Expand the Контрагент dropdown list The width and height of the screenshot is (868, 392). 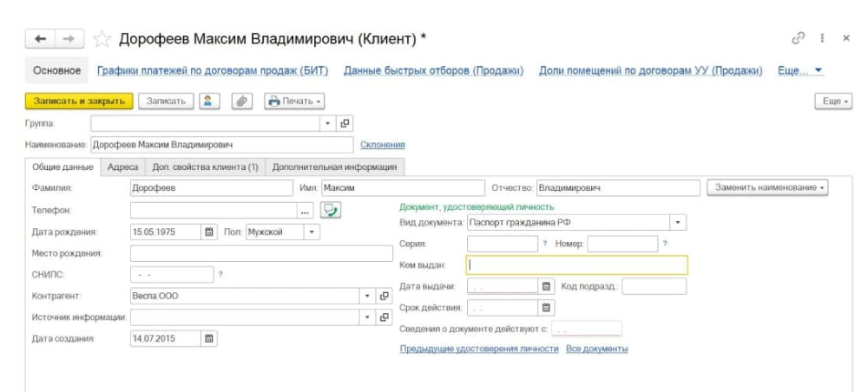pyautogui.click(x=367, y=296)
